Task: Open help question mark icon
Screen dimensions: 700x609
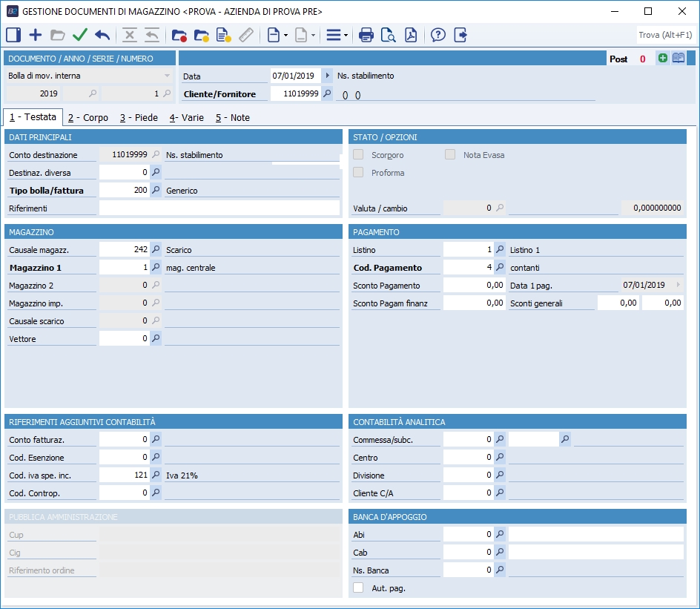Action: pos(438,35)
